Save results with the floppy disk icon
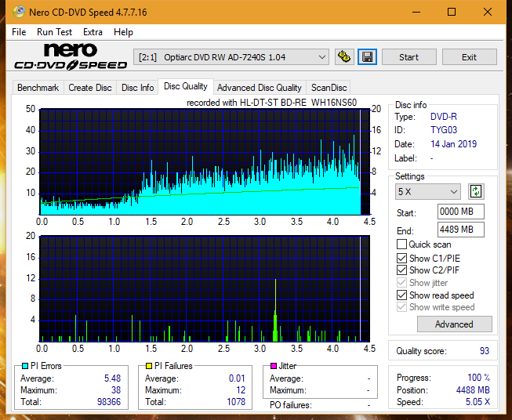The height and width of the screenshot is (420, 512). [x=368, y=57]
